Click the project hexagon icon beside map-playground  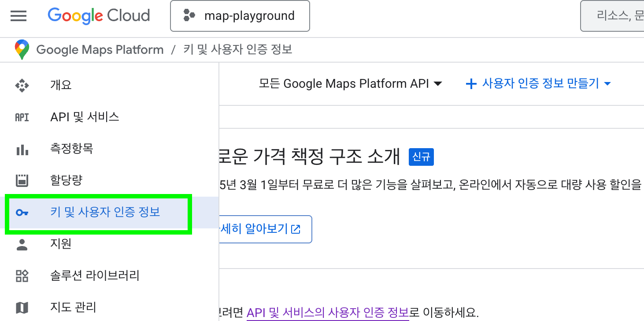click(x=189, y=16)
